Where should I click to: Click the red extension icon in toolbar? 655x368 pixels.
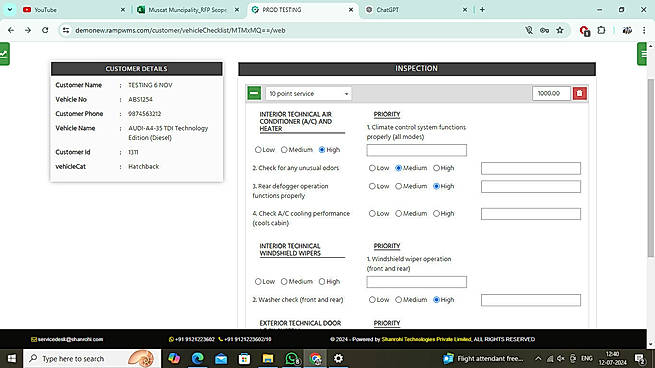(x=584, y=30)
